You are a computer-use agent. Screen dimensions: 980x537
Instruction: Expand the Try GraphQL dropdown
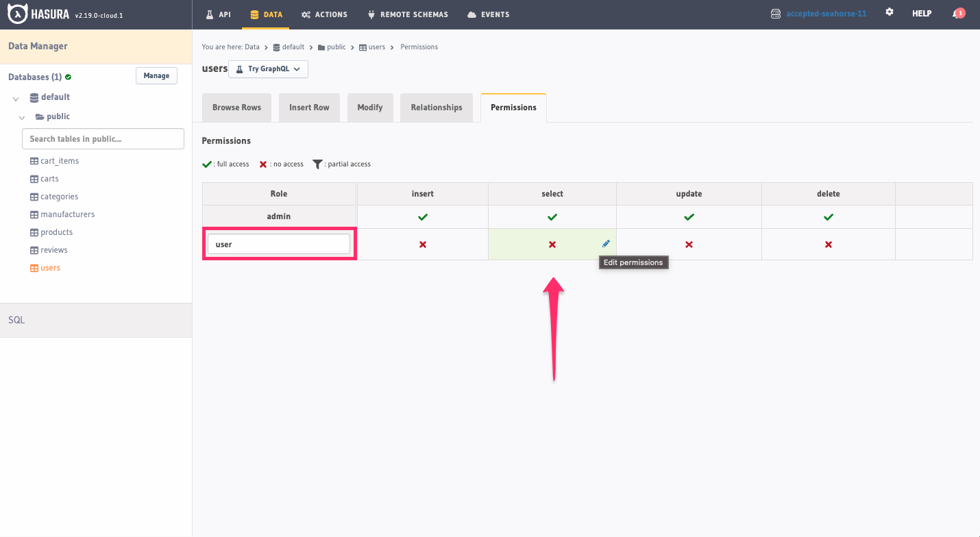tap(268, 69)
